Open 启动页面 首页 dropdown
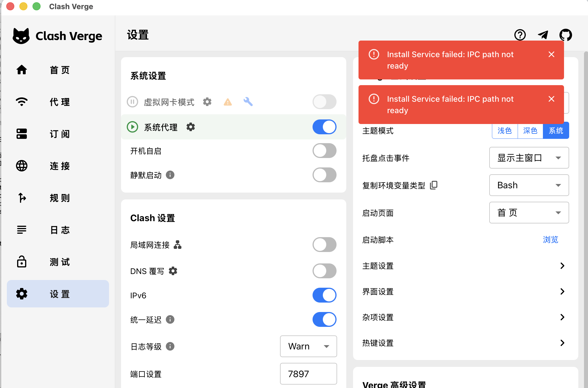Image resolution: width=588 pixels, height=388 pixels. [529, 213]
